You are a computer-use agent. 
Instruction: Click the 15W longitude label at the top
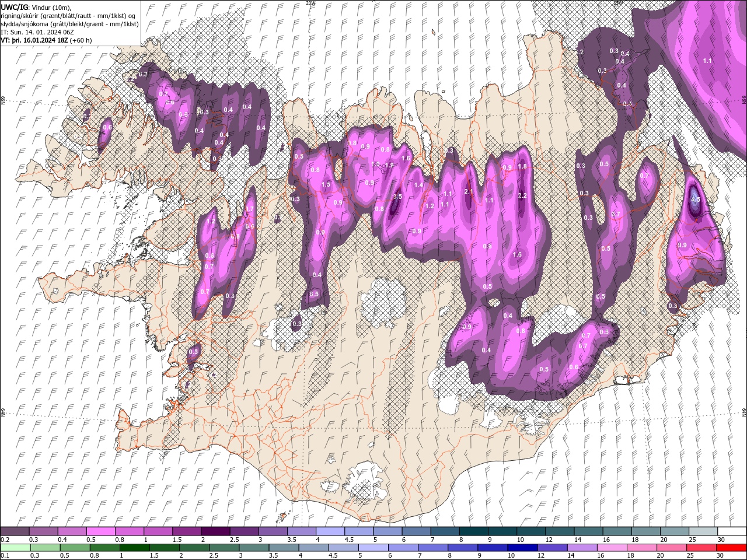[x=618, y=3]
